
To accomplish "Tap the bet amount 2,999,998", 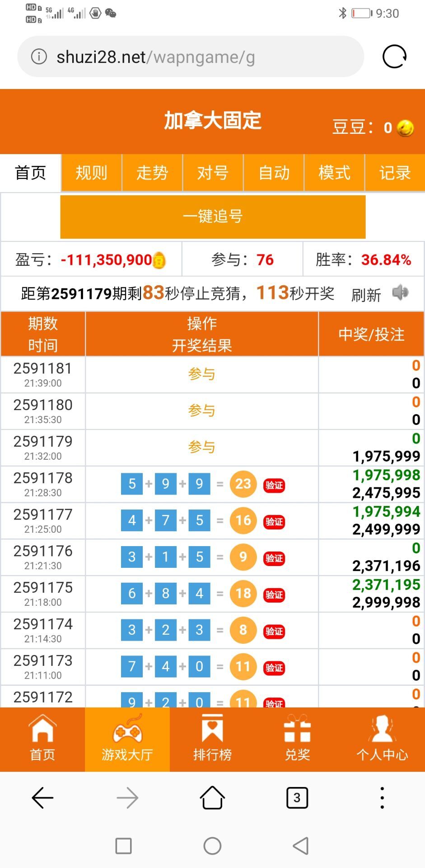I will (387, 603).
